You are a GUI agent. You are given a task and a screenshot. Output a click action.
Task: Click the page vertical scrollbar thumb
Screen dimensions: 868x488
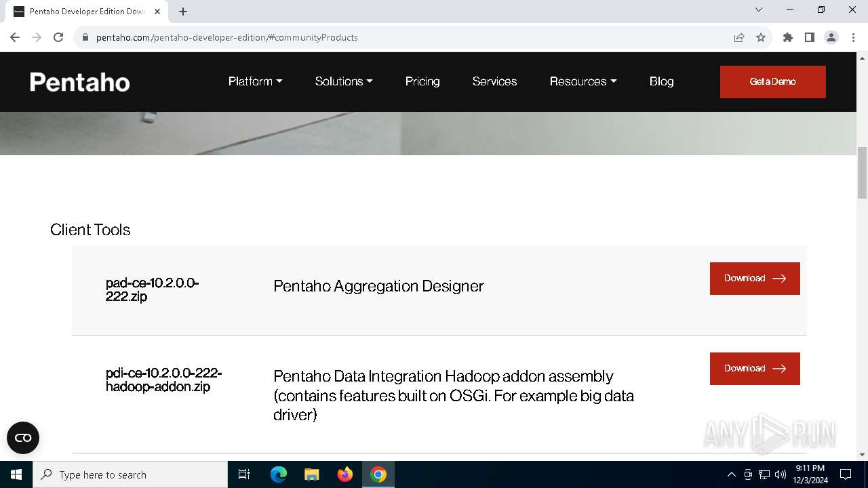[863, 171]
